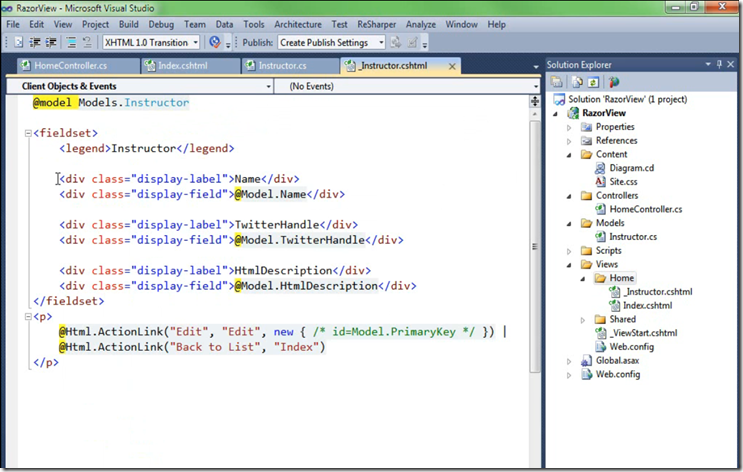
Task: Select _Instructor.cshtml in Solution Explorer
Action: point(658,292)
